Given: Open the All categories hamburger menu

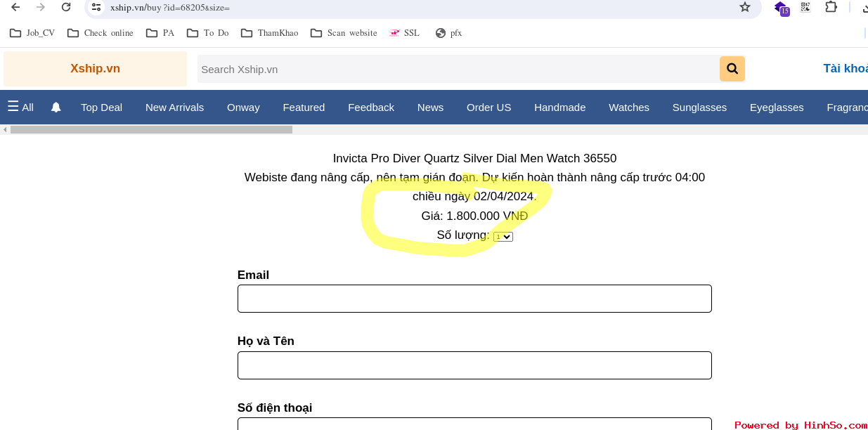Looking at the screenshot, I should (x=20, y=107).
